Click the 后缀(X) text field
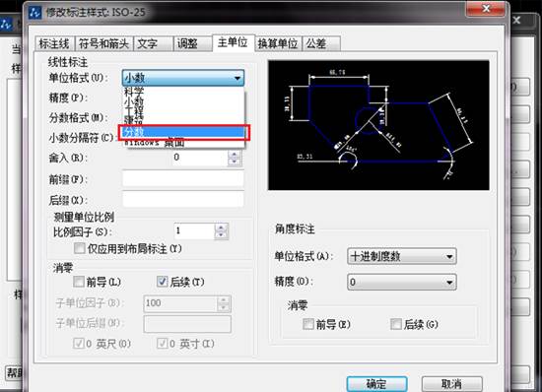 [x=183, y=199]
